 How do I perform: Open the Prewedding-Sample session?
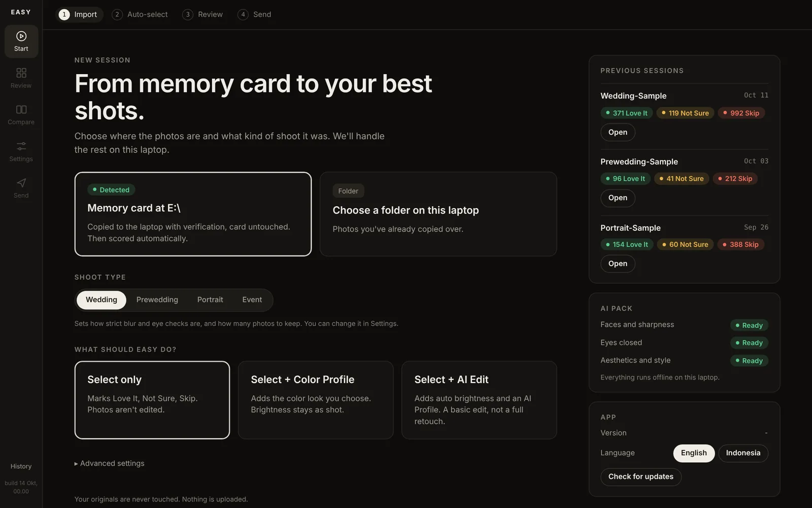tap(618, 198)
